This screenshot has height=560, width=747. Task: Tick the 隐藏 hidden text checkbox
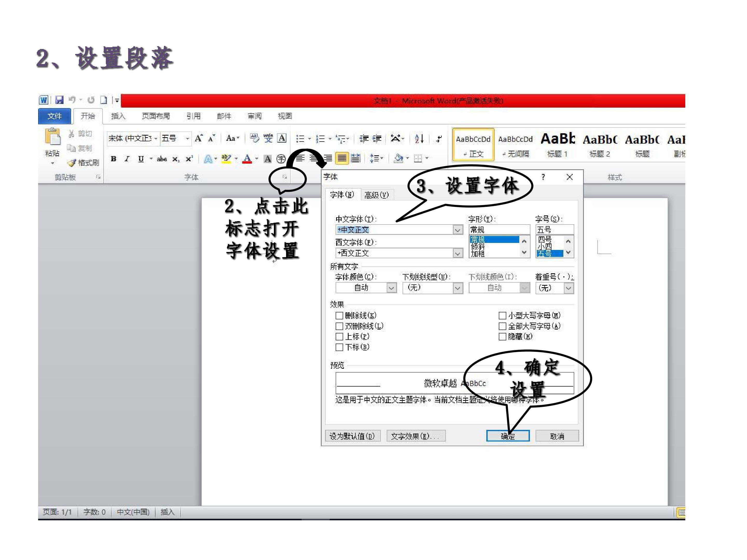502,337
